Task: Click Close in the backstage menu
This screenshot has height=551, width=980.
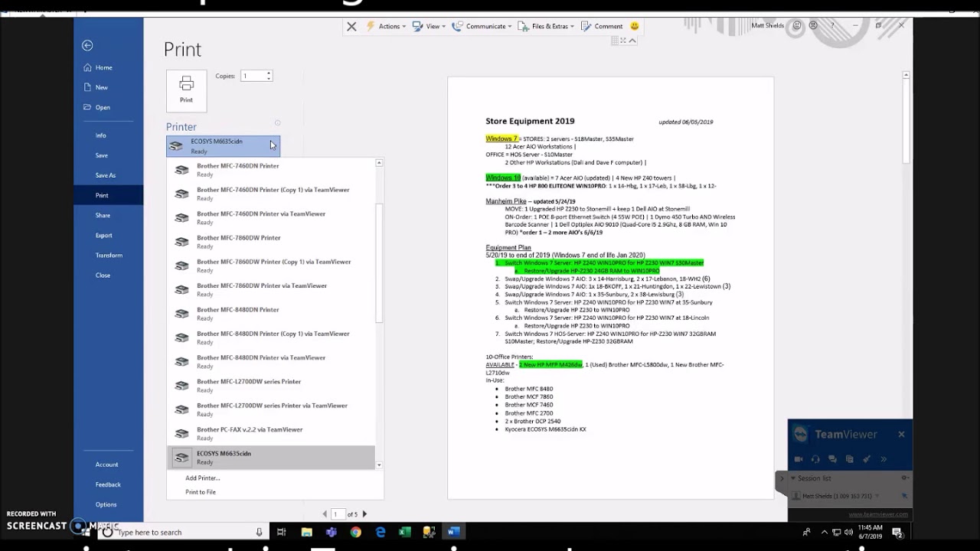Action: (x=103, y=275)
